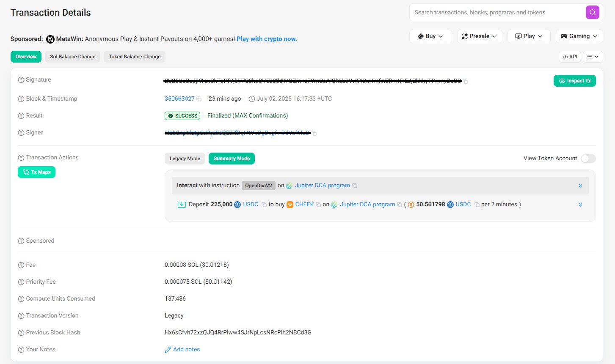Copy the signer address
615x364 pixels.
(314, 133)
